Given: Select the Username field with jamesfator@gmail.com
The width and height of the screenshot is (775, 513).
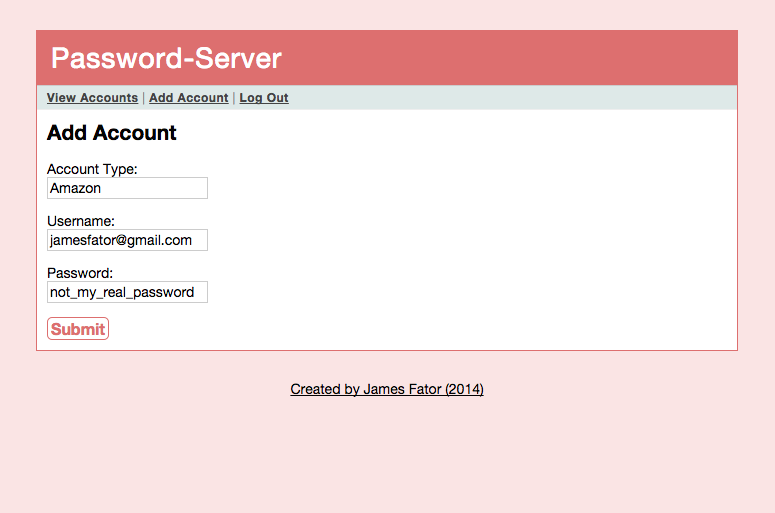Looking at the screenshot, I should pos(128,240).
